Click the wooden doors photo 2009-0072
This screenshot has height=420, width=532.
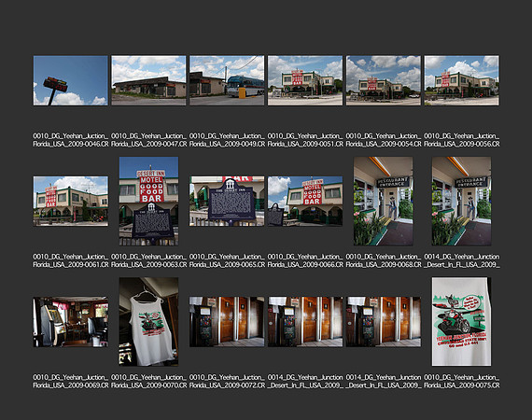pos(227,322)
